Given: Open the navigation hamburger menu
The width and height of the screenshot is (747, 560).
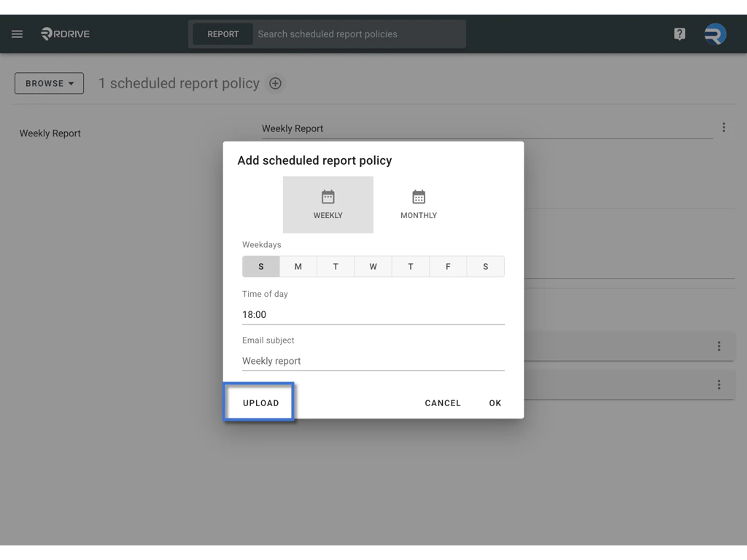Looking at the screenshot, I should [x=17, y=34].
